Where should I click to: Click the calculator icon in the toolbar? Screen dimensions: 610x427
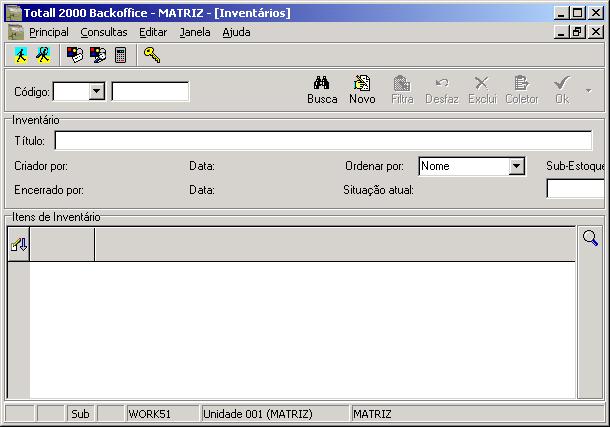(121, 55)
